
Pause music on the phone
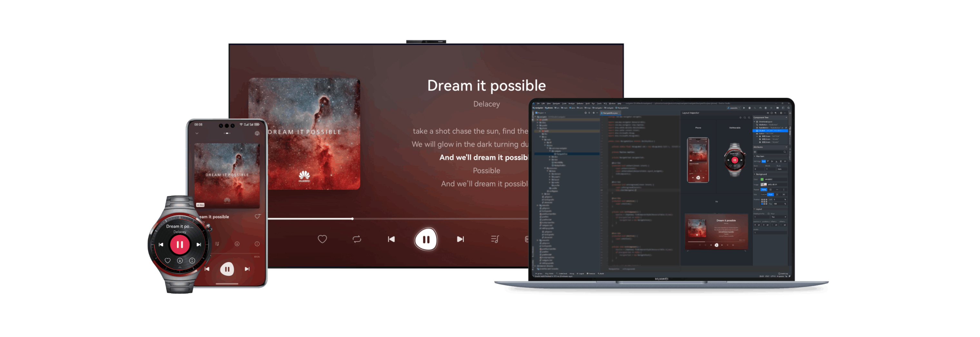(227, 269)
